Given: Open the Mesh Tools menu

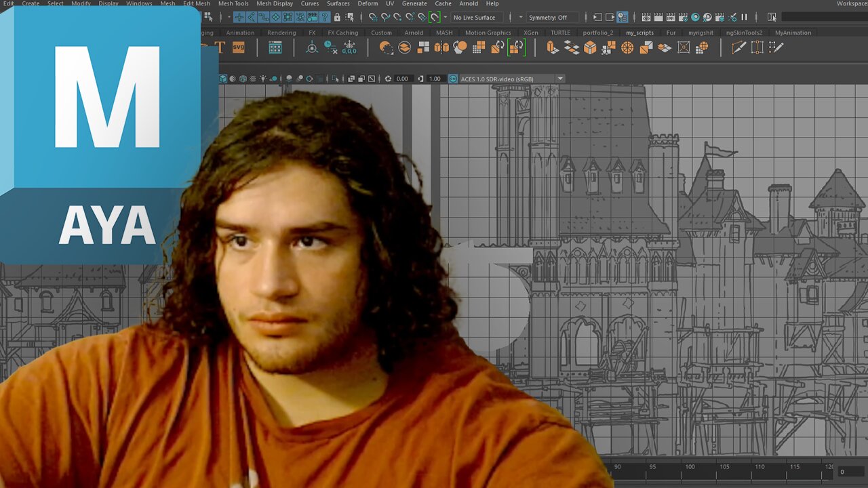Looking at the screenshot, I should [x=233, y=3].
